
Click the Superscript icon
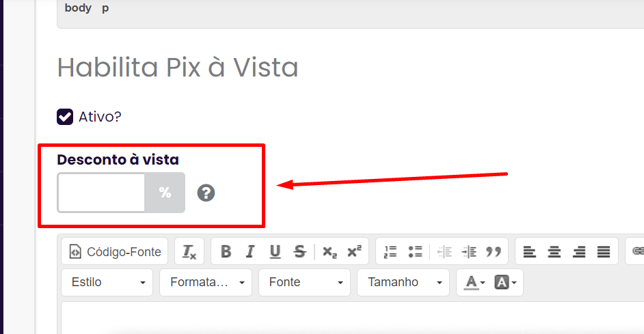(354, 251)
